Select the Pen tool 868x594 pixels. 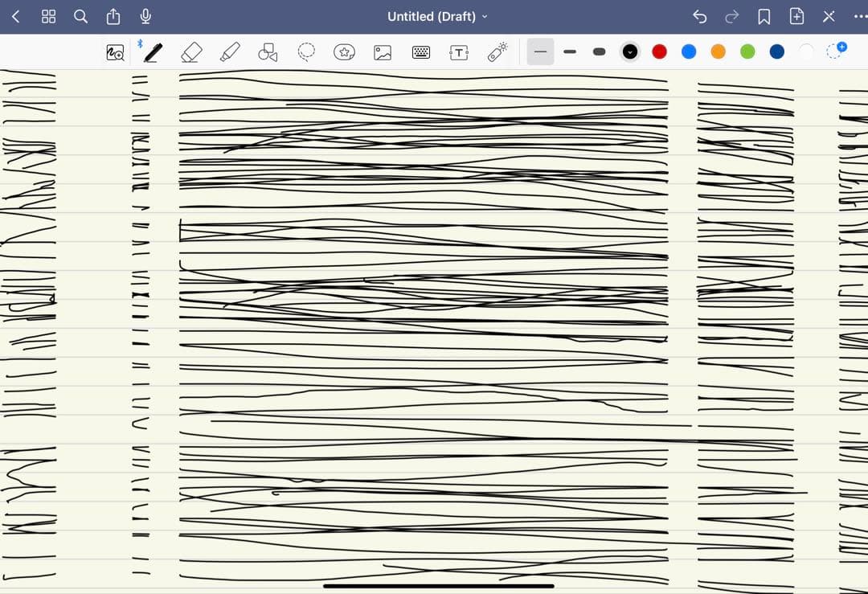(x=153, y=52)
